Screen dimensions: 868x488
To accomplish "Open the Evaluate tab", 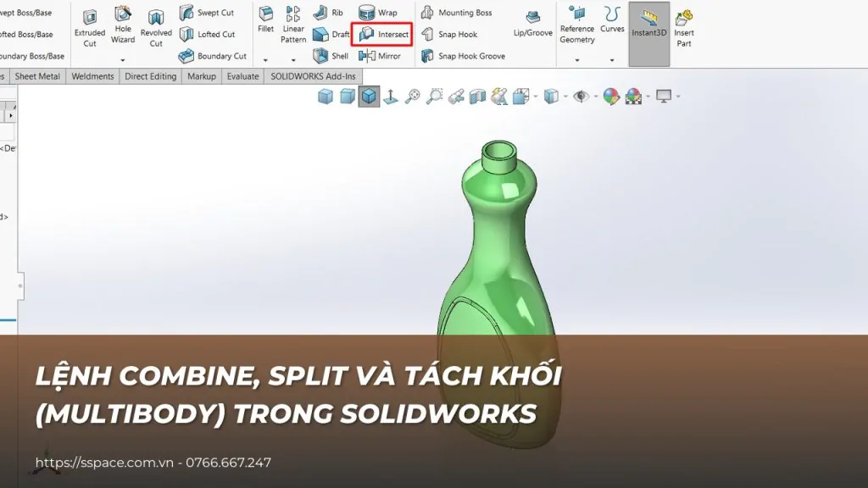I will (242, 76).
